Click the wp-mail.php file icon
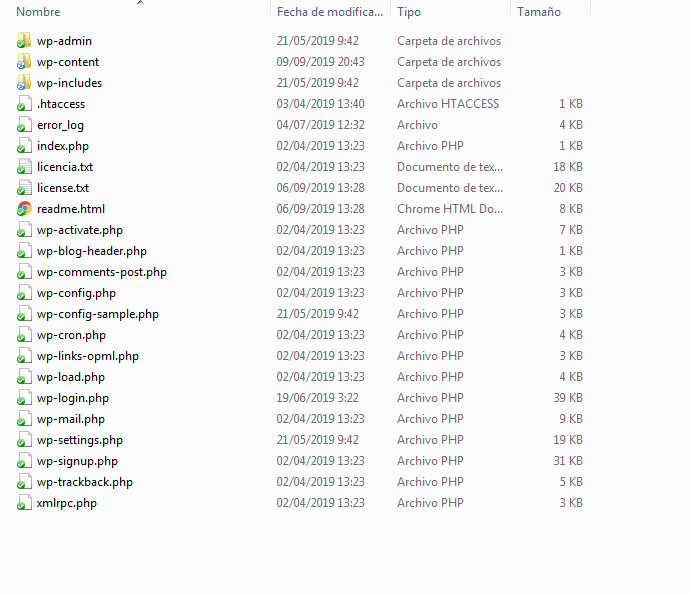Image resolution: width=690 pixels, height=594 pixels. click(x=24, y=419)
